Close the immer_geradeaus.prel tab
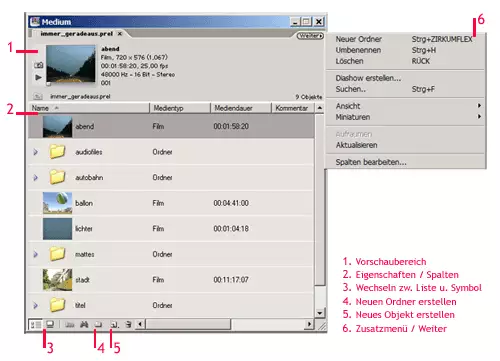 [x=119, y=34]
